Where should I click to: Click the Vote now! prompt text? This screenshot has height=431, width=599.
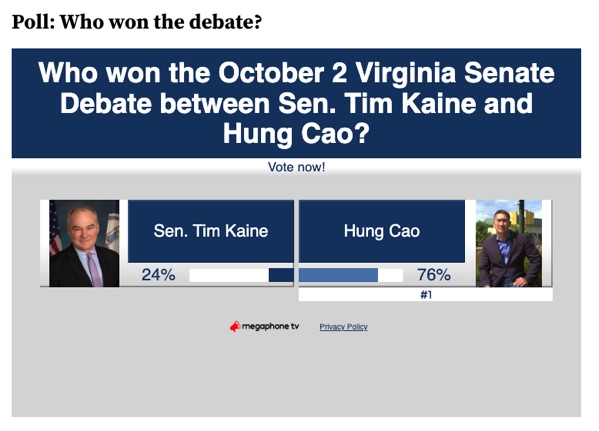(x=296, y=167)
